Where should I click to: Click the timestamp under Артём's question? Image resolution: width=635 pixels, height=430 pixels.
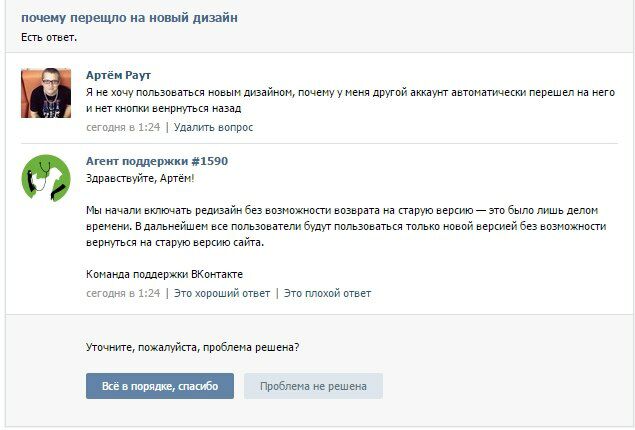[x=123, y=127]
